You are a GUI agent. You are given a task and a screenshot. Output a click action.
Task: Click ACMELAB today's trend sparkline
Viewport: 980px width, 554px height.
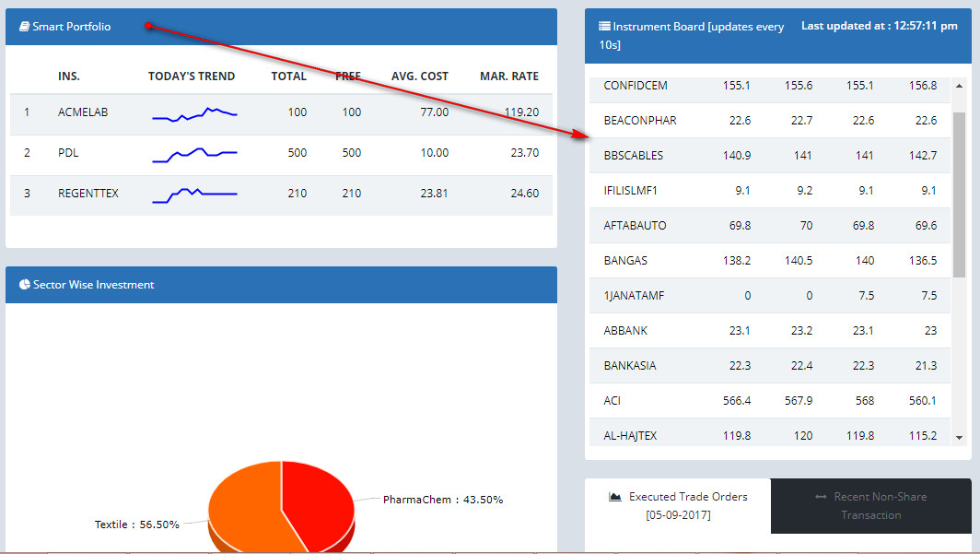click(x=194, y=113)
